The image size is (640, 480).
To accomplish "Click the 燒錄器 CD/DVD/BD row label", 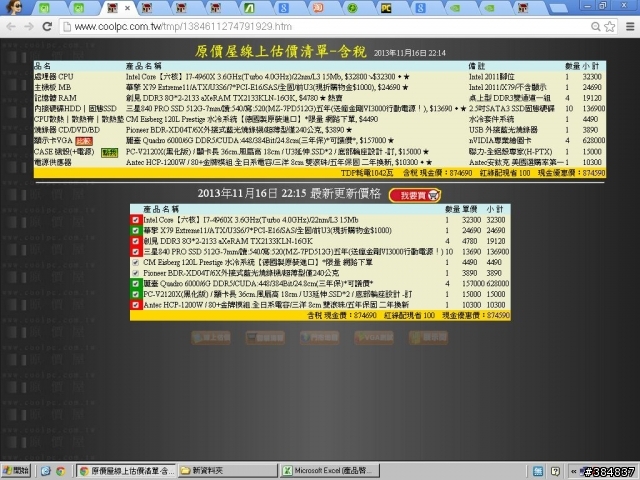I will pos(67,130).
